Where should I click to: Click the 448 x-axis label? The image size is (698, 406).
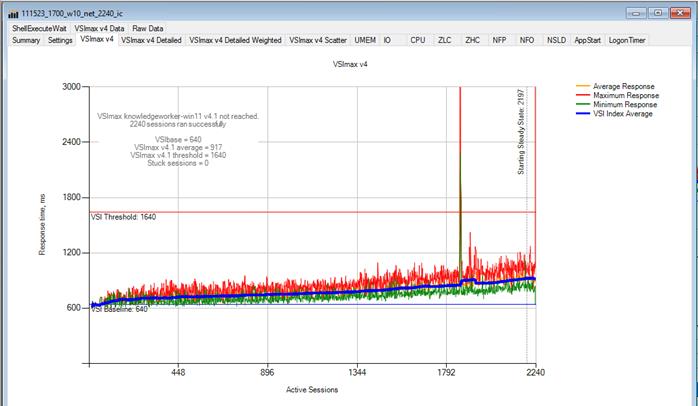point(178,372)
